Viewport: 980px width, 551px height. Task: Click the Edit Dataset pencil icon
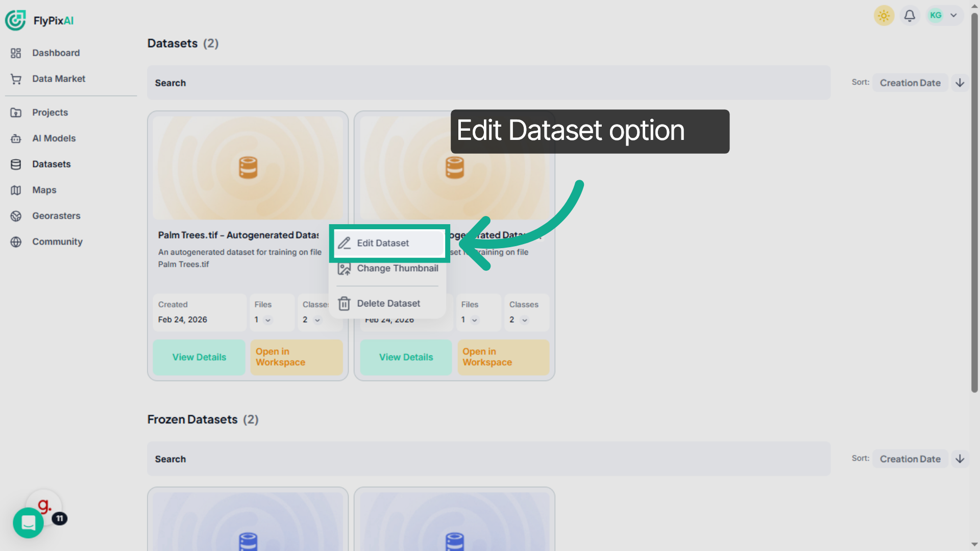(345, 243)
